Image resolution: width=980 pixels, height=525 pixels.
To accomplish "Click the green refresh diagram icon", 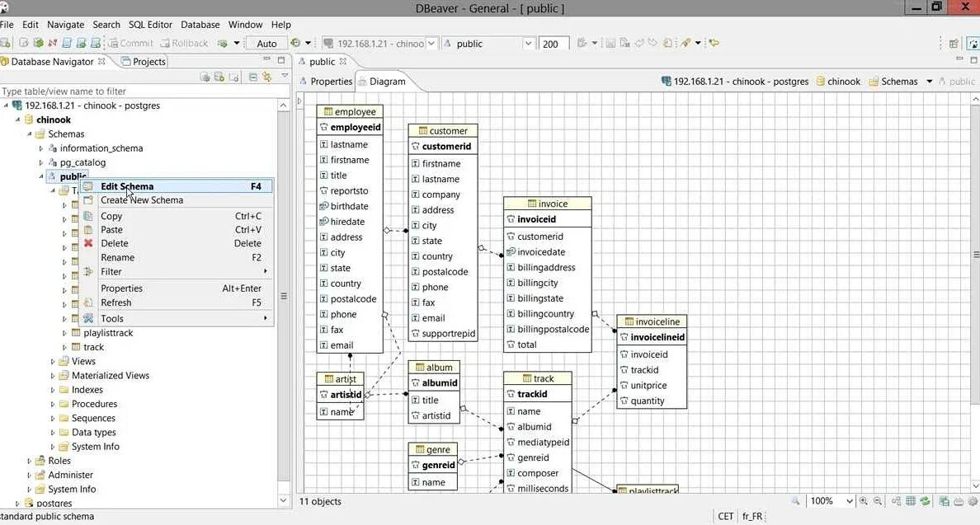I will [x=925, y=500].
